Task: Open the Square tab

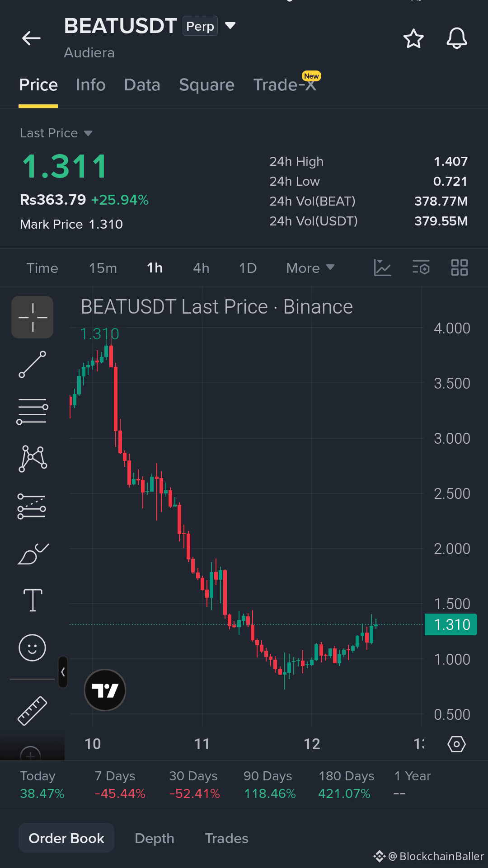Action: [206, 85]
